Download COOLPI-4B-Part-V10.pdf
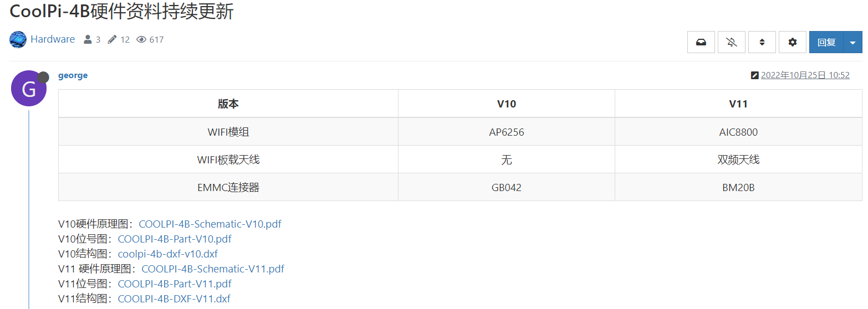This screenshot has height=309, width=868. point(175,239)
